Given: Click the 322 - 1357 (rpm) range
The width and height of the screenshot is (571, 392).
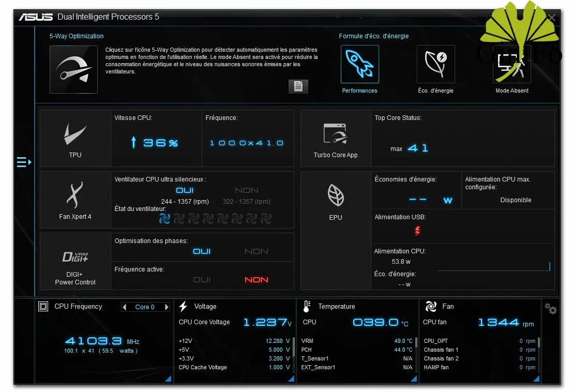Looking at the screenshot, I should tap(247, 201).
